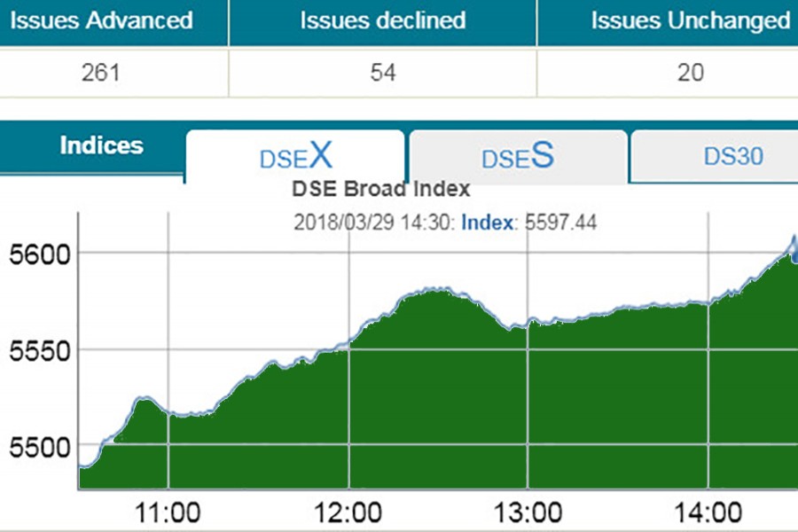Click the 13:00 time axis label
Viewport: 798px width, 532px height.
coord(528,512)
